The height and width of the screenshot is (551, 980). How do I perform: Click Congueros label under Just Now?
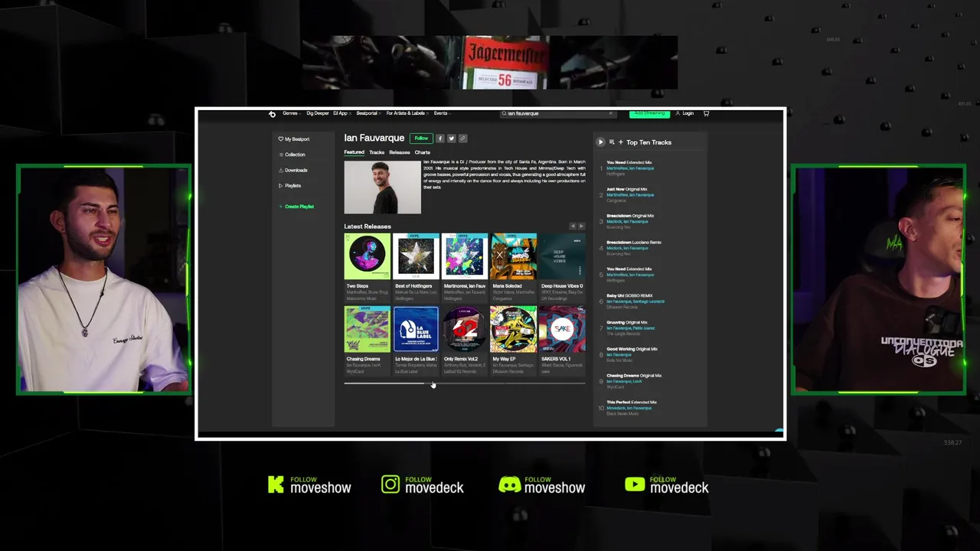pyautogui.click(x=616, y=201)
